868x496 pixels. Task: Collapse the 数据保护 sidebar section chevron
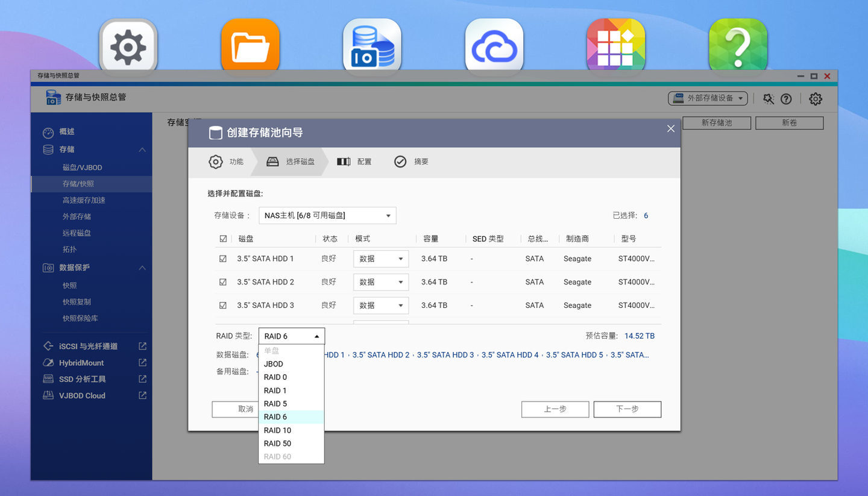pyautogui.click(x=142, y=268)
